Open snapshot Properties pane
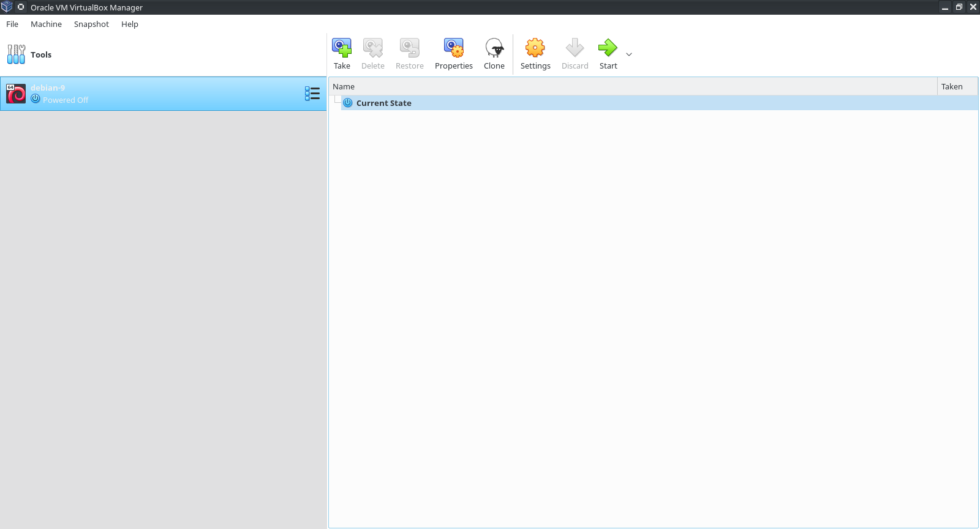The height and width of the screenshot is (529, 980). click(x=453, y=48)
